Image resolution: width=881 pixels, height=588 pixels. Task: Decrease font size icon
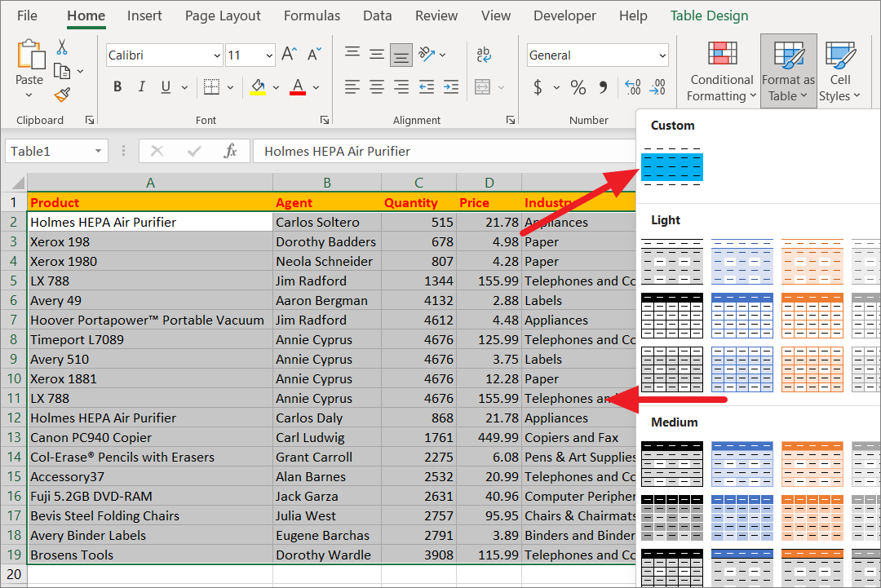(x=315, y=55)
